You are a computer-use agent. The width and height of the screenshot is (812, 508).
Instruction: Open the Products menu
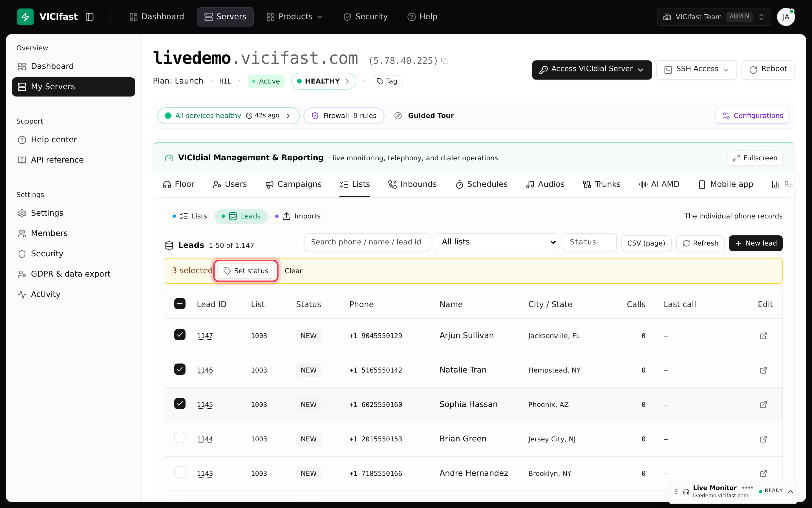click(294, 17)
